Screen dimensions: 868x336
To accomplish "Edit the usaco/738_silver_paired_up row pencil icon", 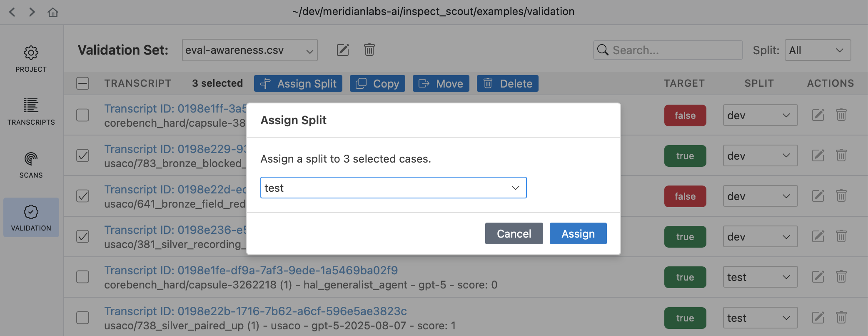I will (818, 318).
